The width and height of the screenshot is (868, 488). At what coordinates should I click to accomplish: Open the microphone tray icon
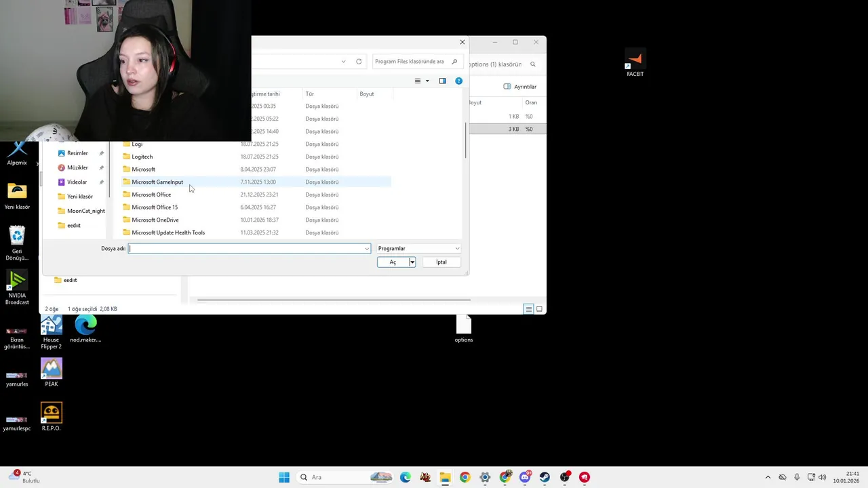(x=797, y=477)
